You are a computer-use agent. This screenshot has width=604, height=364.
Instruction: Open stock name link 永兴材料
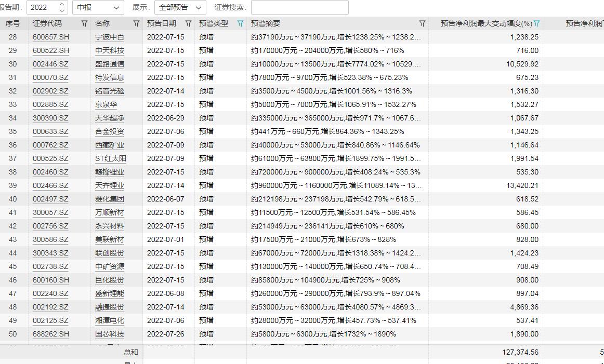110,226
